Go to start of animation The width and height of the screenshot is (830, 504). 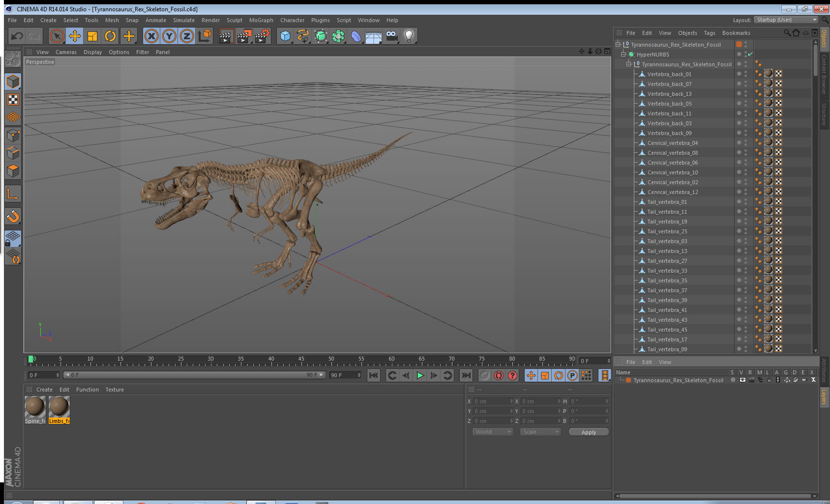click(x=374, y=375)
